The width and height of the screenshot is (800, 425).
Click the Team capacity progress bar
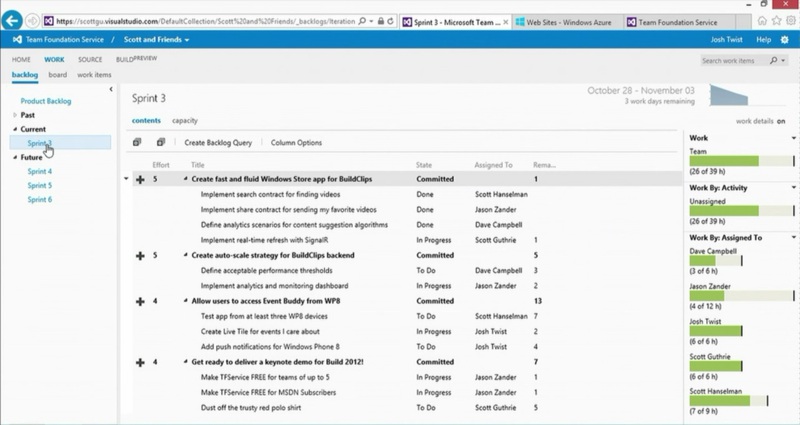742,161
